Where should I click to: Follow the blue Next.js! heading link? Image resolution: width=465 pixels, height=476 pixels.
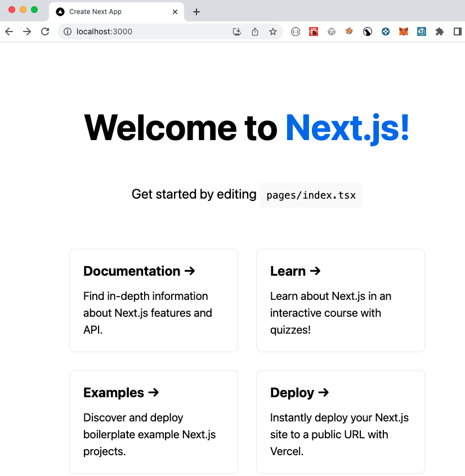[347, 128]
